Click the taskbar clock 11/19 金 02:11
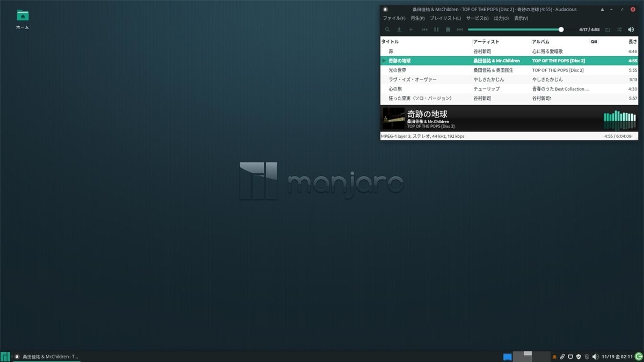Screen dimensions: 644x362 617,357
